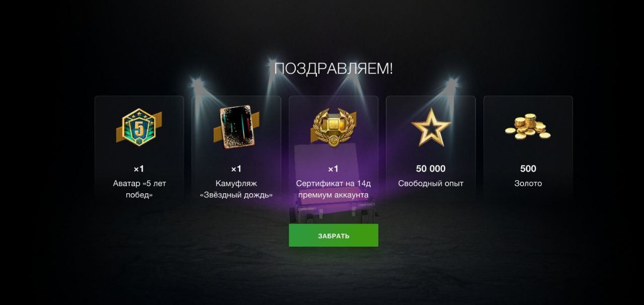
Task: Click the ×1 quantity under the premium certificate
Action: (333, 169)
